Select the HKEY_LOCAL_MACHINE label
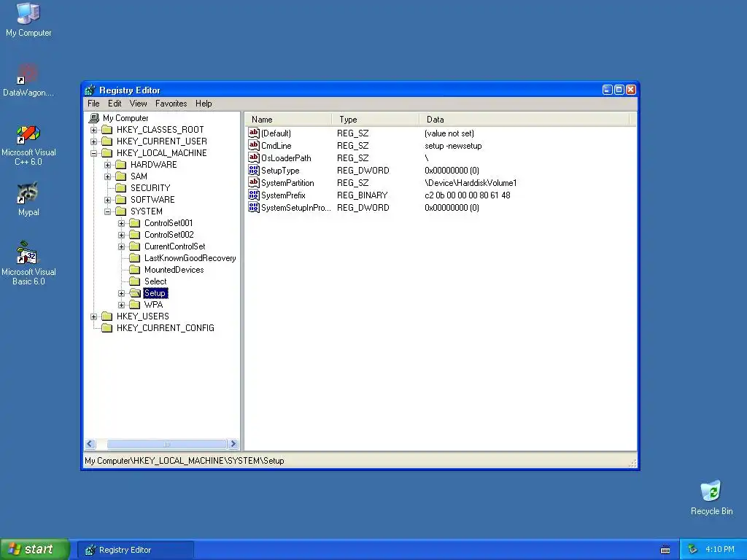 click(x=161, y=153)
